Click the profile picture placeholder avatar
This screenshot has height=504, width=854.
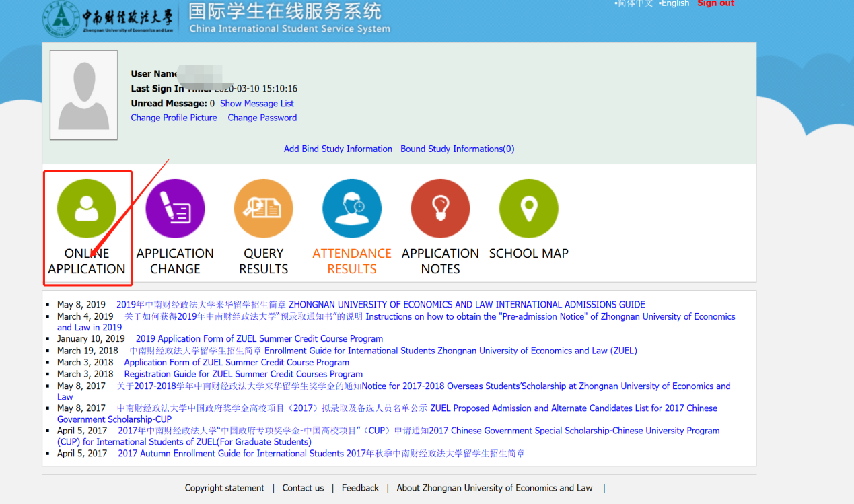(x=83, y=95)
